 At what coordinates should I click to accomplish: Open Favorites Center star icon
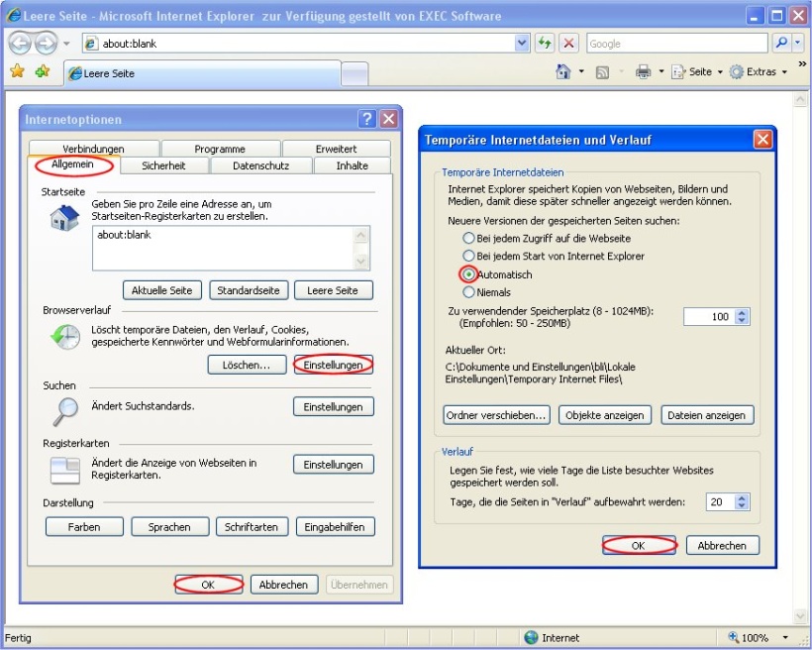click(18, 71)
